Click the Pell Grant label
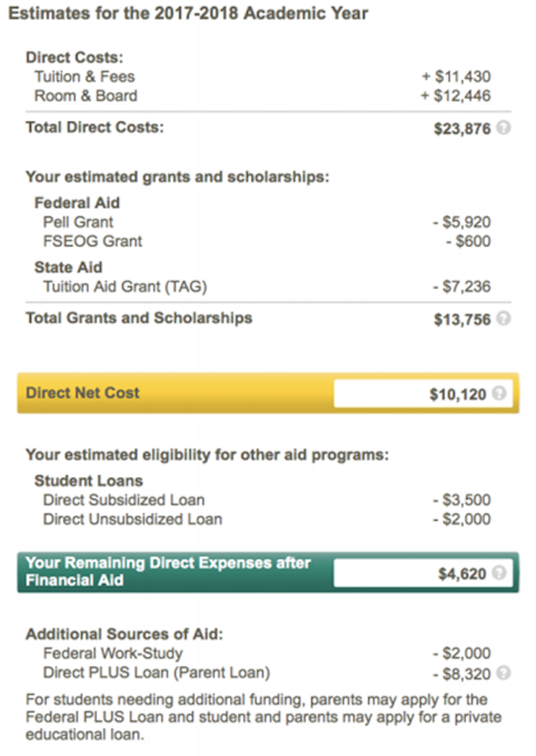Image resolution: width=536 pixels, height=756 pixels. [x=78, y=222]
